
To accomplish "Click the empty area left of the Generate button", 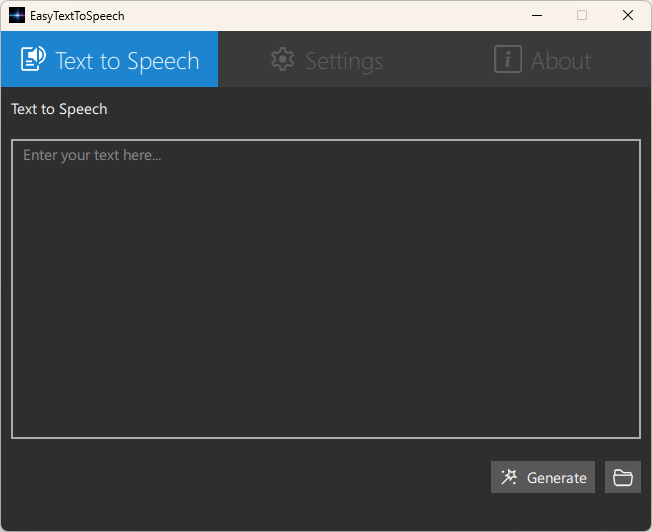I will pos(249,477).
